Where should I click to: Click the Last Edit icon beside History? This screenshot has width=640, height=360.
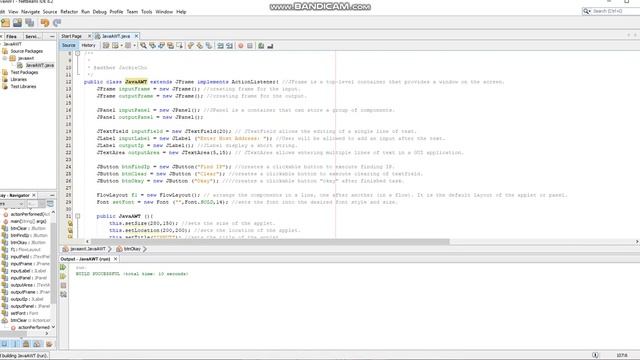point(106,46)
